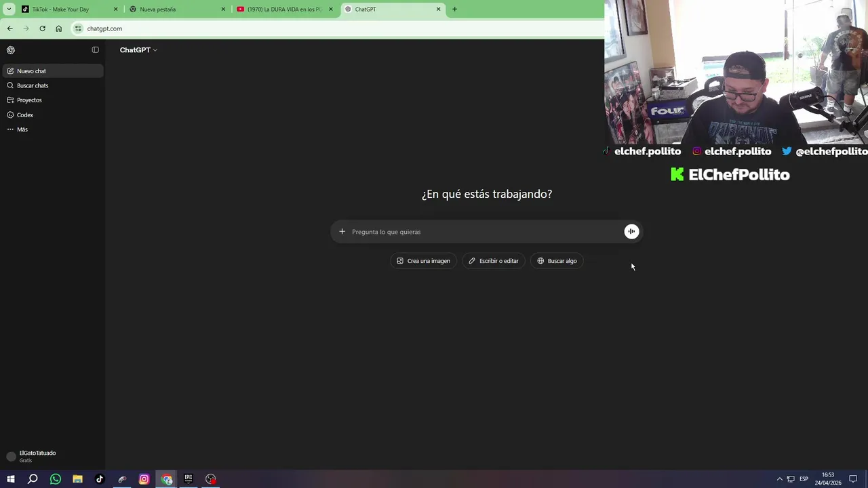Open Proyectos in the sidebar

tap(53, 100)
